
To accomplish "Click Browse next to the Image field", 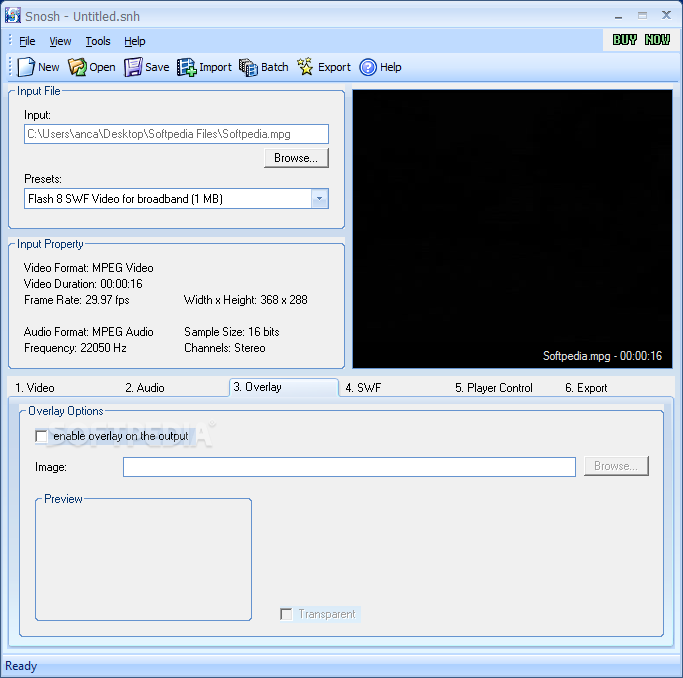I will coord(616,466).
